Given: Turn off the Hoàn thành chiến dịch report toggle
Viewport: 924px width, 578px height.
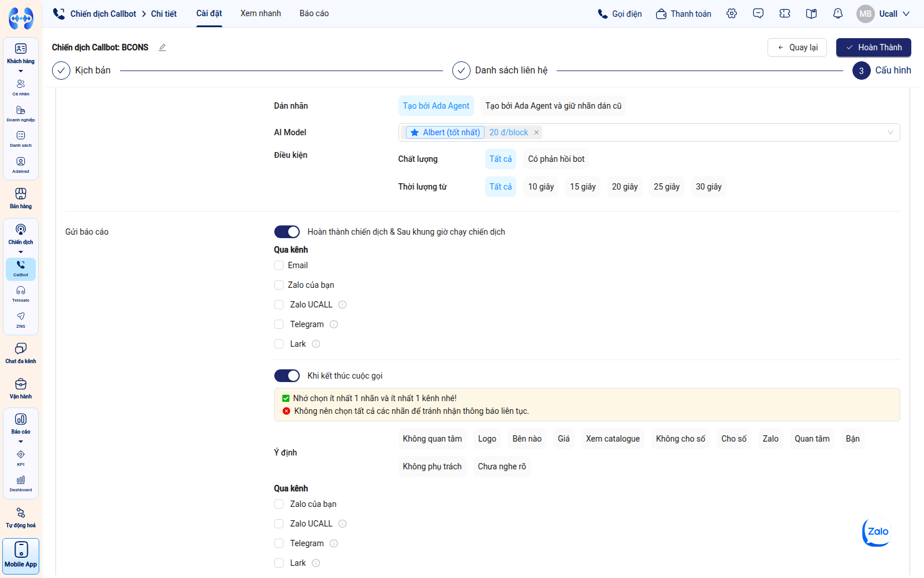Looking at the screenshot, I should (x=287, y=232).
